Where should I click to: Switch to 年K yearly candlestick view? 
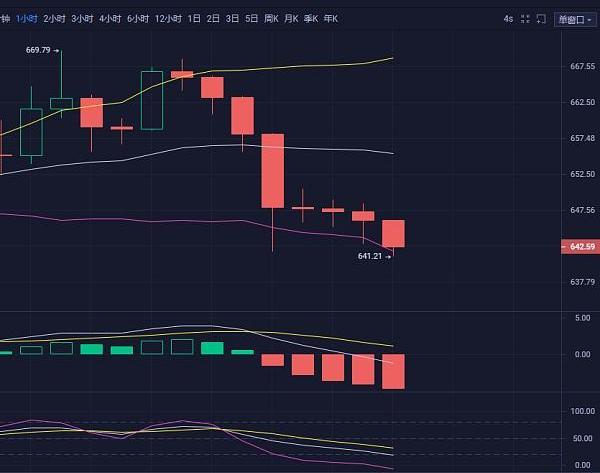pos(330,19)
